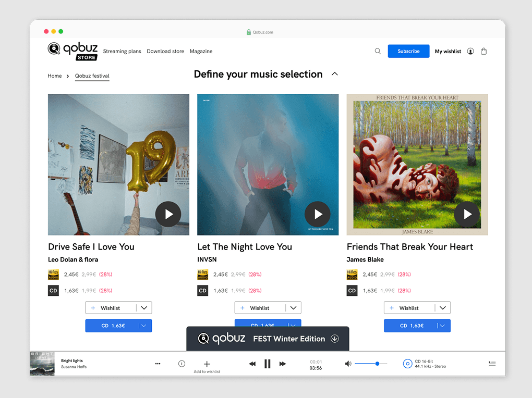
Task: Open My wishlist link
Action: pos(448,52)
